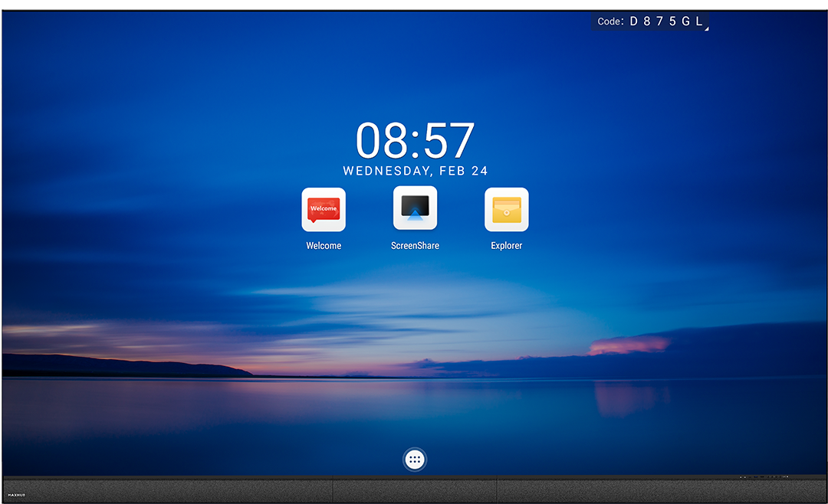Tap the 08:57 clock display

pos(415,141)
